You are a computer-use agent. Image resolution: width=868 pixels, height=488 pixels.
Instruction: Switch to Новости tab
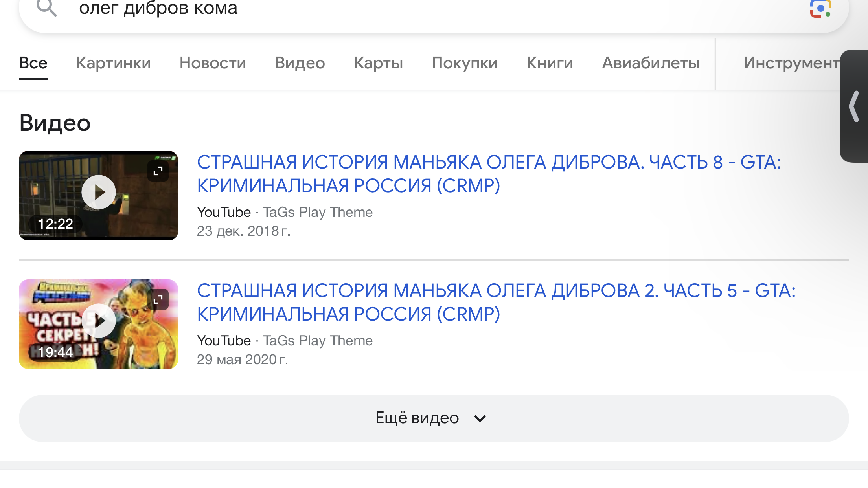click(213, 63)
